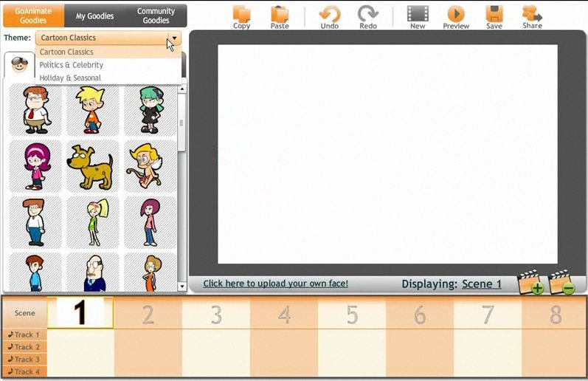Click the Track 1 audio label

click(x=25, y=334)
